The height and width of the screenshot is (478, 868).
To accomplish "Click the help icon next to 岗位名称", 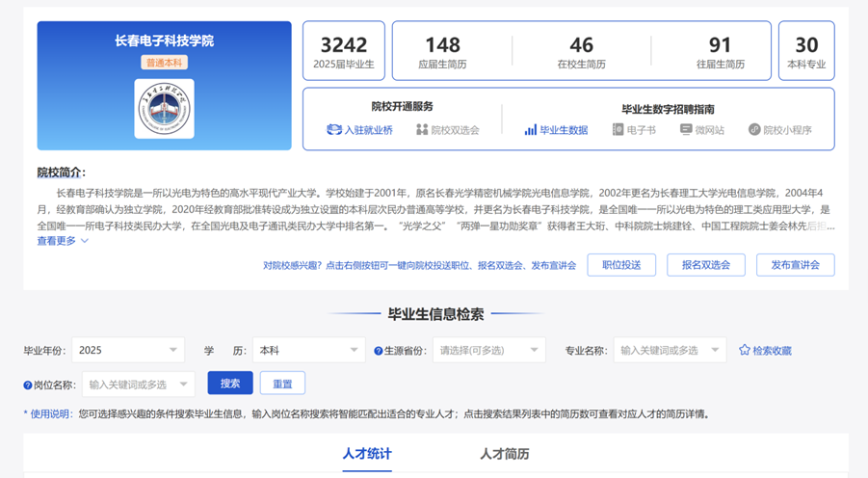I will pos(27,385).
